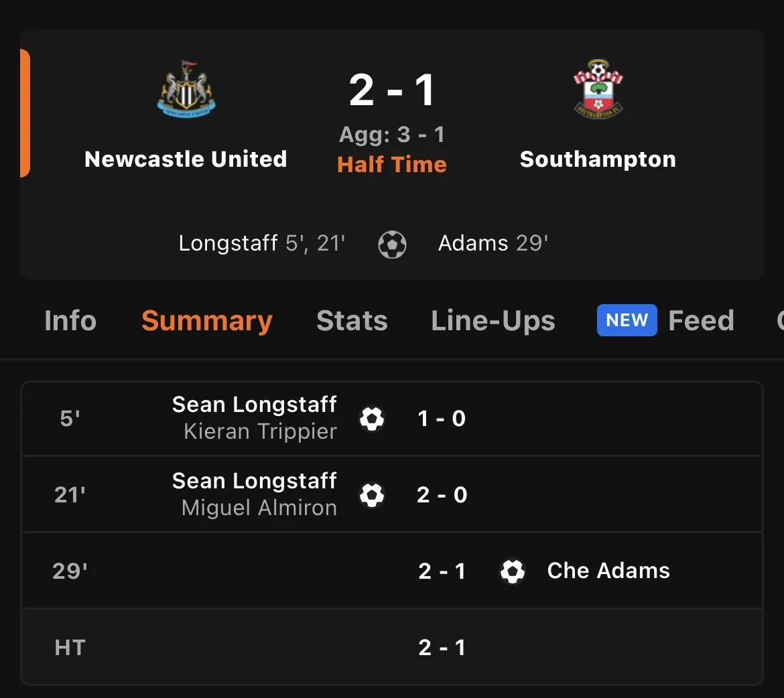Viewport: 784px width, 698px height.
Task: Click goal ball icon in 5' row
Action: click(x=372, y=419)
